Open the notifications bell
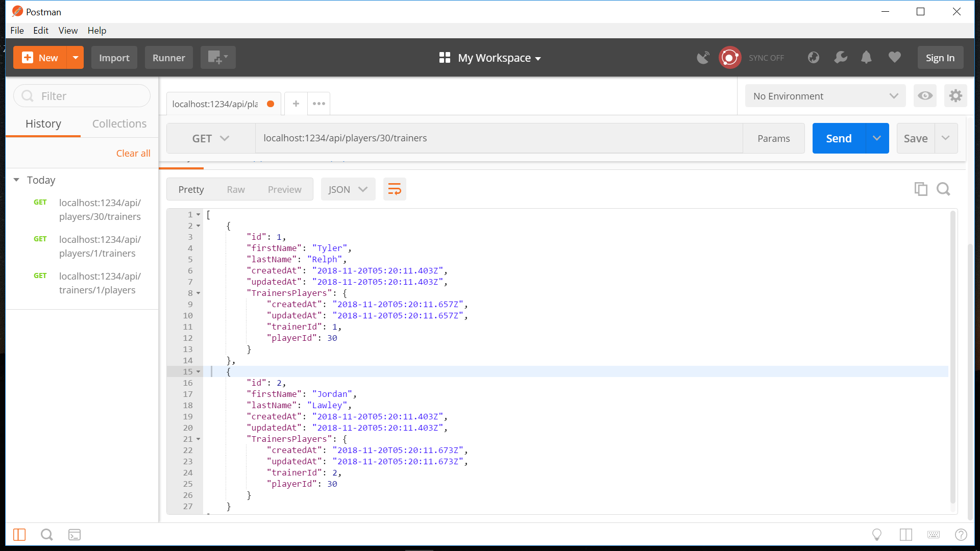The height and width of the screenshot is (551, 980). (866, 58)
